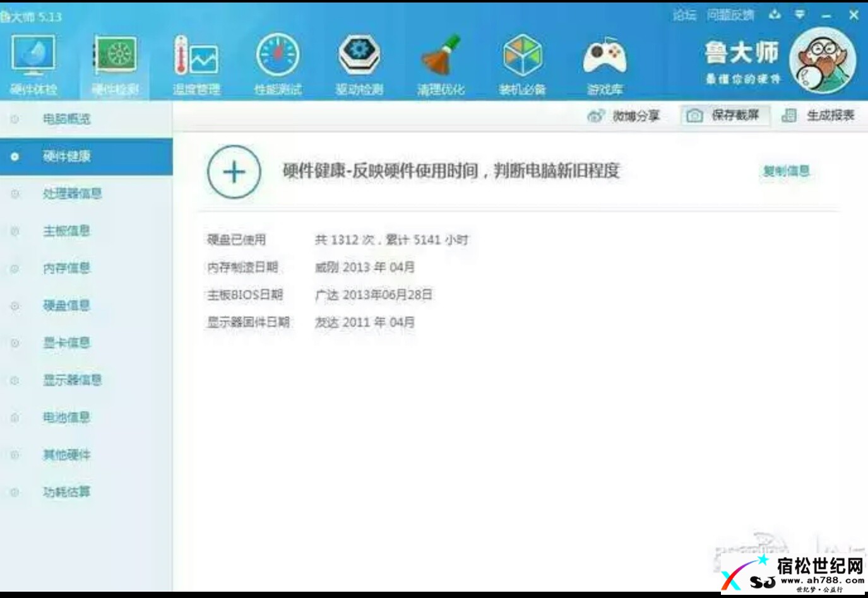The image size is (868, 598).
Task: Click text 友达 2011 年 04月
Action: point(365,322)
